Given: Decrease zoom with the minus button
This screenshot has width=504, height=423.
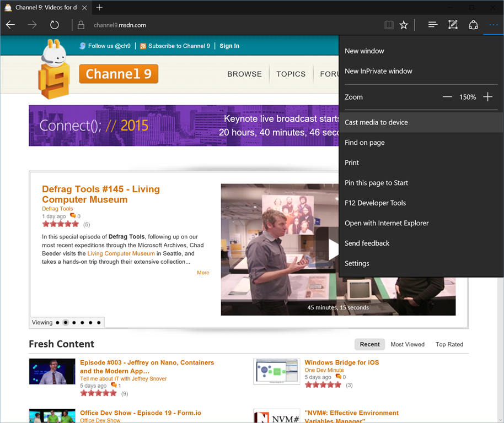Looking at the screenshot, I should pyautogui.click(x=447, y=97).
